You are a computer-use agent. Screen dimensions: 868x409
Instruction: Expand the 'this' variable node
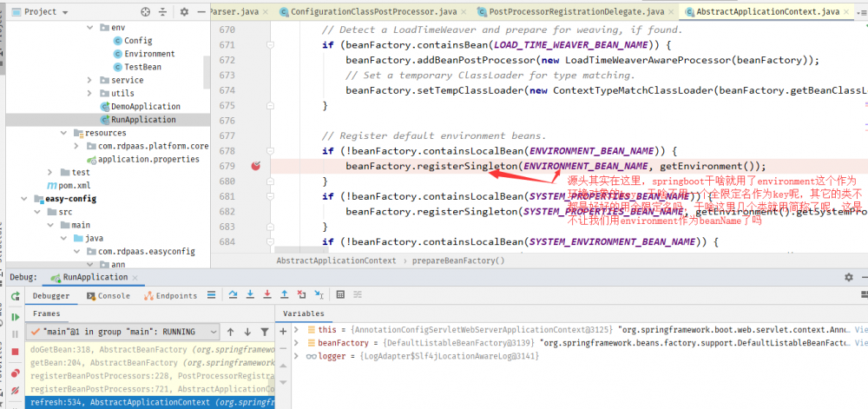tap(297, 330)
